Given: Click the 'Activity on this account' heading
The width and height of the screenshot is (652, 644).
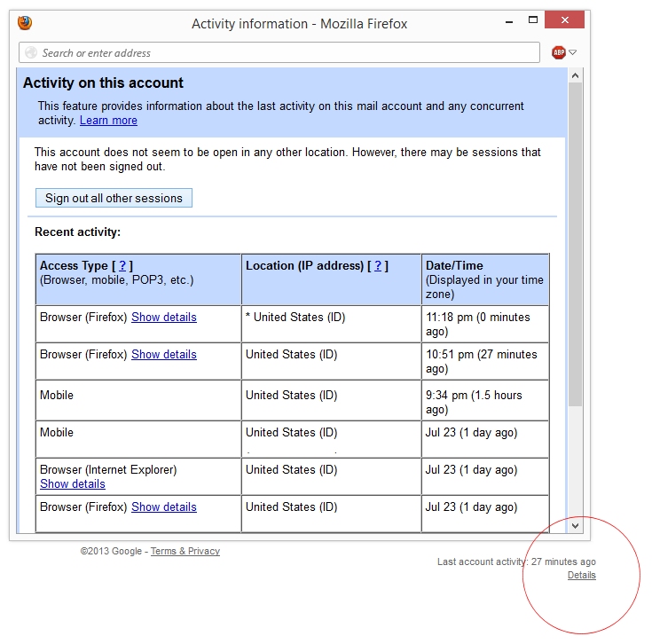Looking at the screenshot, I should click(103, 82).
